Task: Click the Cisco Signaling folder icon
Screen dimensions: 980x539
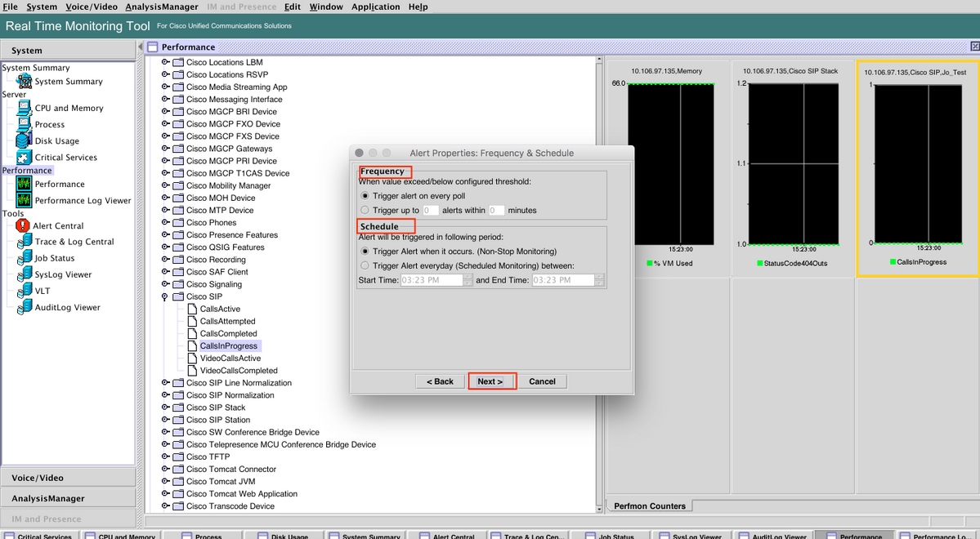Action: [178, 284]
